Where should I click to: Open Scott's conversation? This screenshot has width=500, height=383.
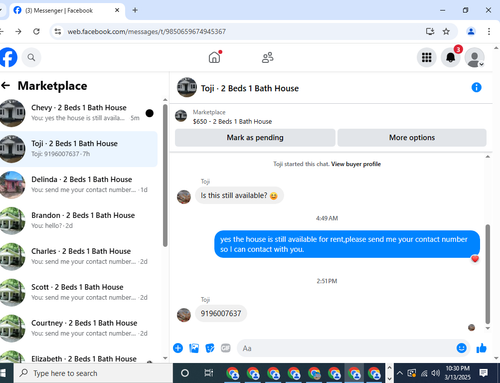pyautogui.click(x=79, y=292)
